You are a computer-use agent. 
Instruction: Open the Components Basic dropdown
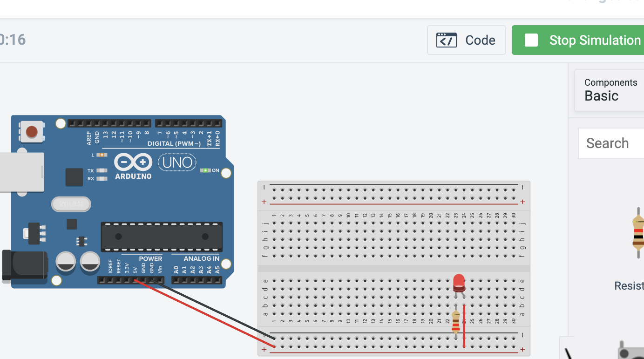click(x=610, y=90)
